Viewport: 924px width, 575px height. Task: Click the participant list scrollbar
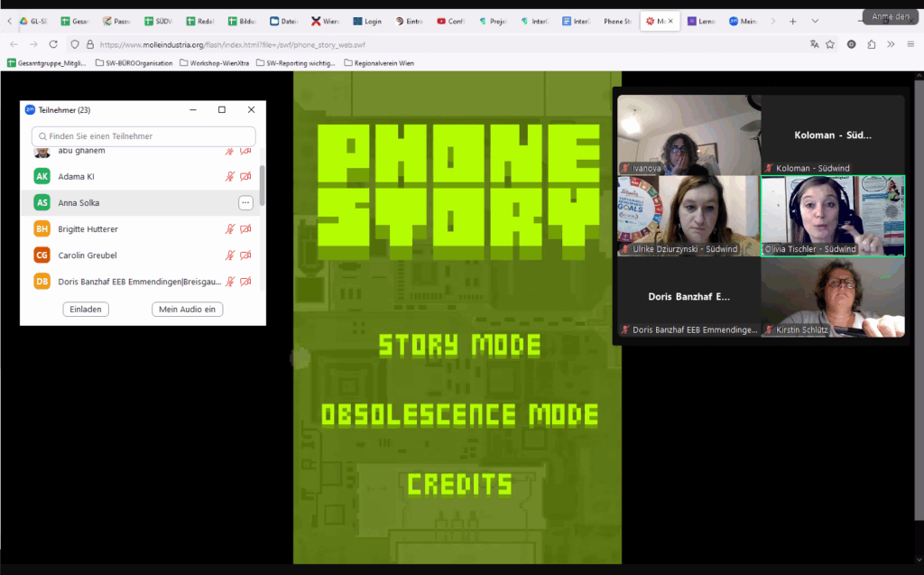click(262, 185)
